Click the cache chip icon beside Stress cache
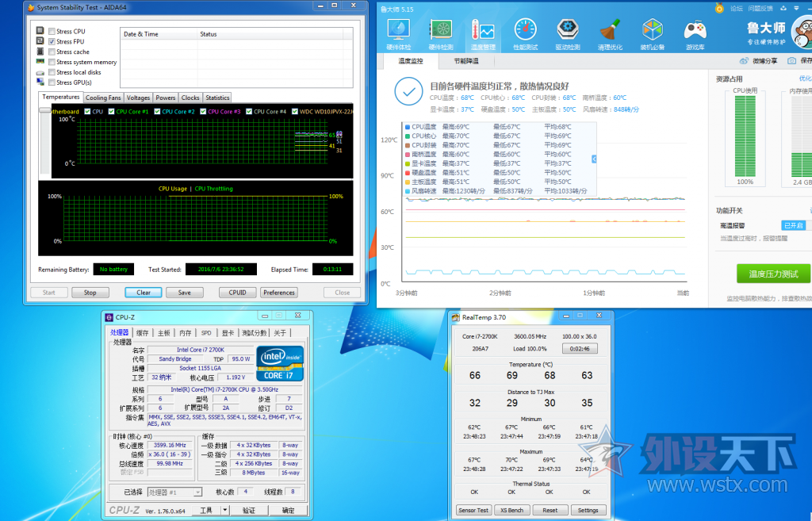Viewport: 812px width, 521px height. pos(40,52)
